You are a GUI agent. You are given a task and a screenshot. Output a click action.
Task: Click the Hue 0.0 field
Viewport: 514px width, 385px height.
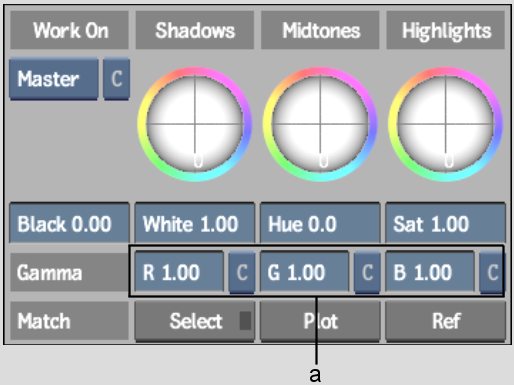tap(320, 223)
